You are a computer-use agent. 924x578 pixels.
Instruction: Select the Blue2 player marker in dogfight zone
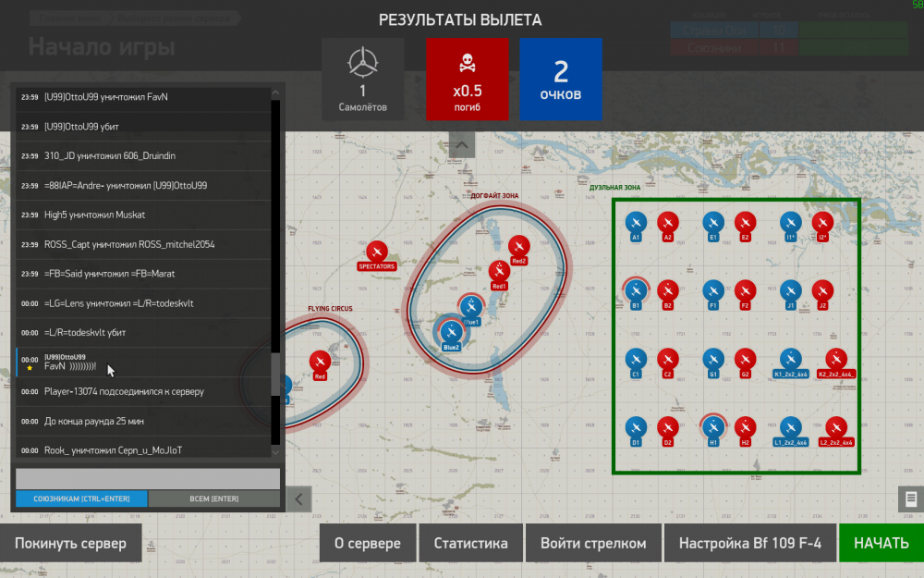[x=449, y=331]
